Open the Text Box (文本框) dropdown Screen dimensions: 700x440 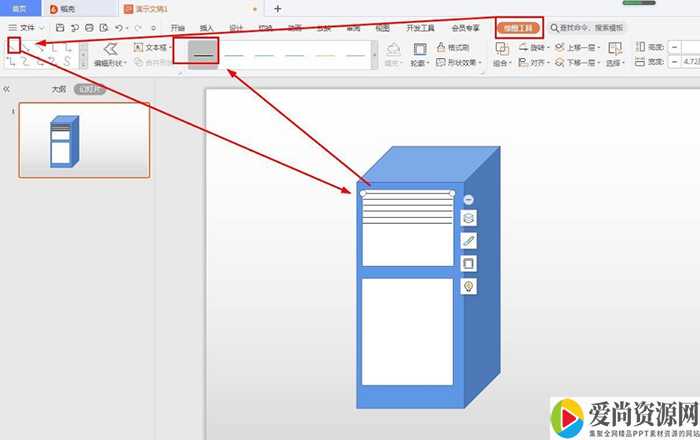pyautogui.click(x=153, y=47)
